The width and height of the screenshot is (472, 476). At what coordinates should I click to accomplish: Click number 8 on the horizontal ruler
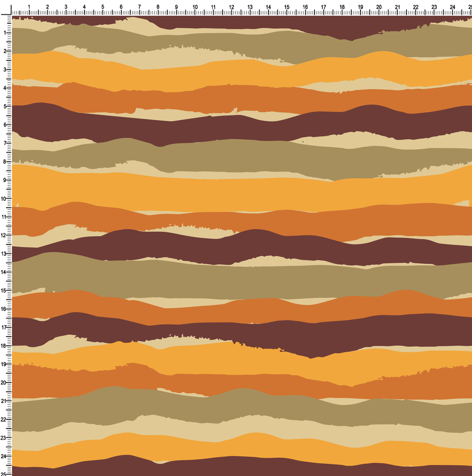[x=158, y=7]
